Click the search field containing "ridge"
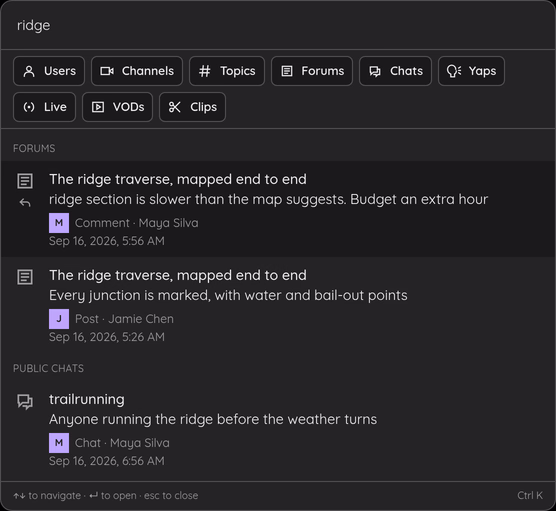This screenshot has width=556, height=511. pos(278,25)
